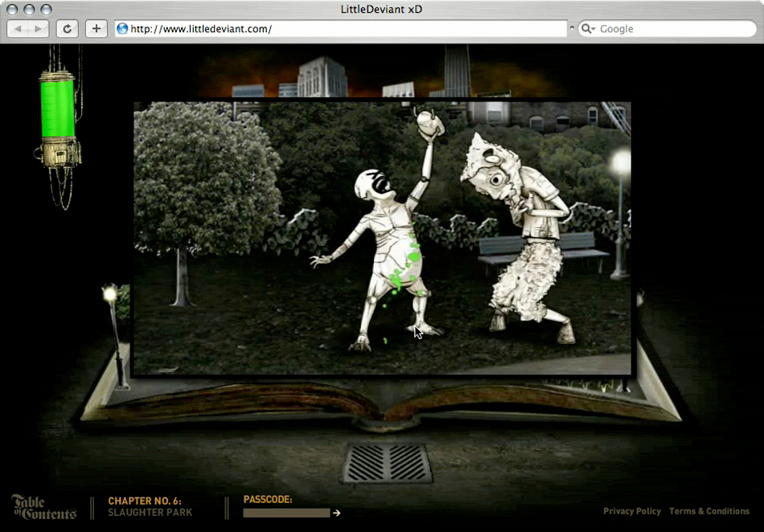Open the Terms & Conditions link
Screen dimensions: 764x532
(709, 511)
